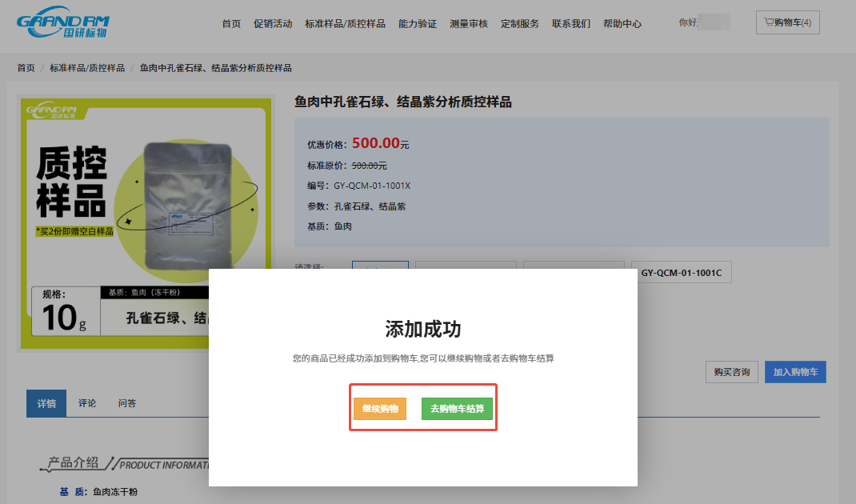Click the blue 加入购物车 button

(795, 372)
